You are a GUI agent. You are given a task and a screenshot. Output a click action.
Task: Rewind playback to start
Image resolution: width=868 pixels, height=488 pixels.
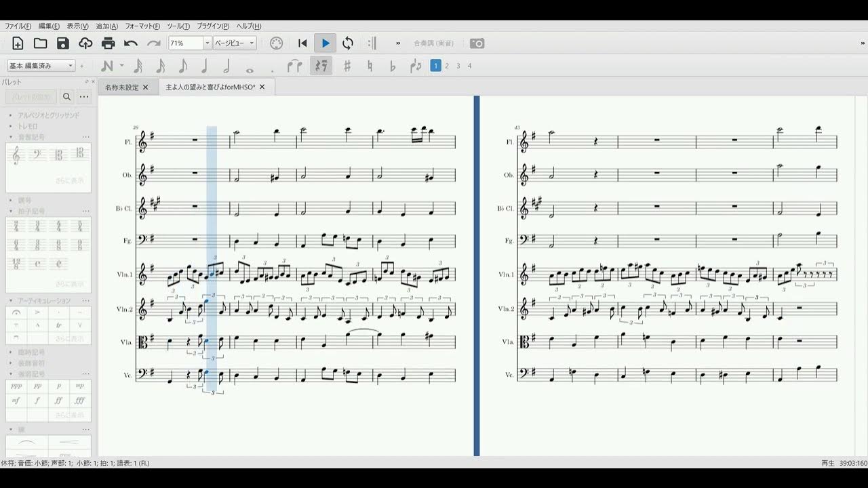tap(302, 43)
